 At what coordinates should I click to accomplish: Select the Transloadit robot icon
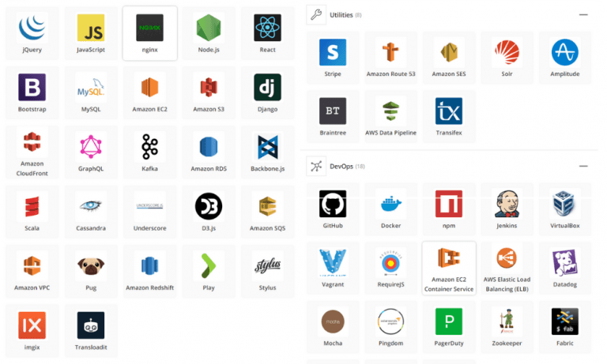(x=91, y=325)
